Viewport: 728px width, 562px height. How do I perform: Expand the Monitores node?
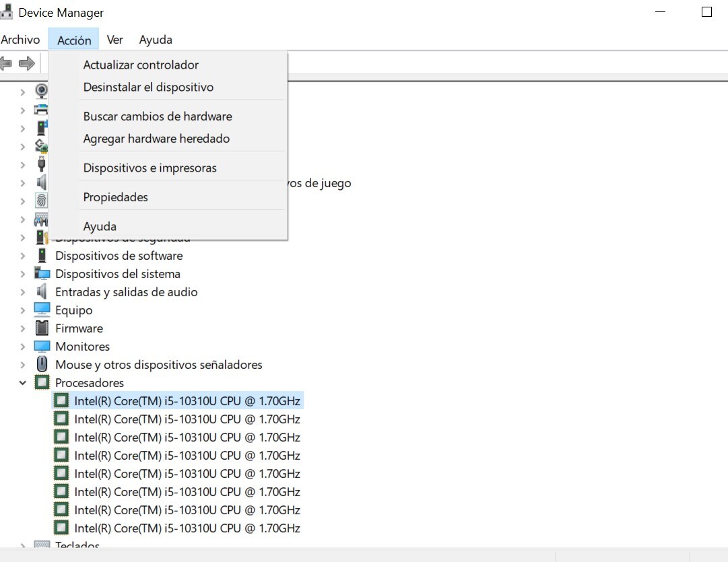pyautogui.click(x=22, y=347)
